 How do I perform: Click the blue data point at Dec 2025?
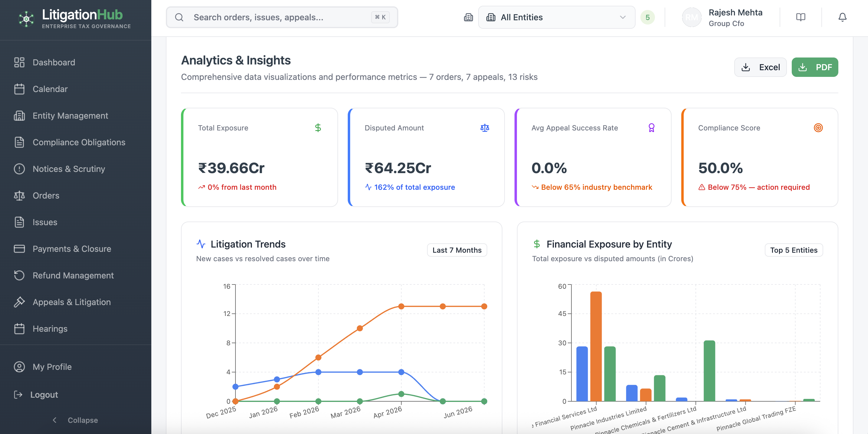pyautogui.click(x=235, y=386)
